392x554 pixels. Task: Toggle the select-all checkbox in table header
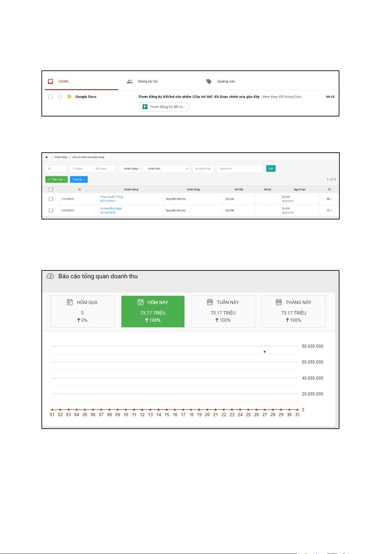coord(51,189)
